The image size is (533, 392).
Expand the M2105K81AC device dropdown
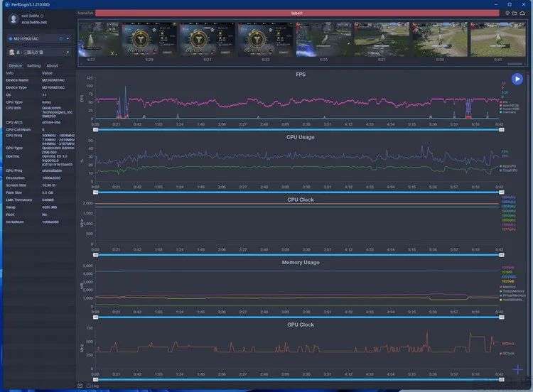click(68, 38)
